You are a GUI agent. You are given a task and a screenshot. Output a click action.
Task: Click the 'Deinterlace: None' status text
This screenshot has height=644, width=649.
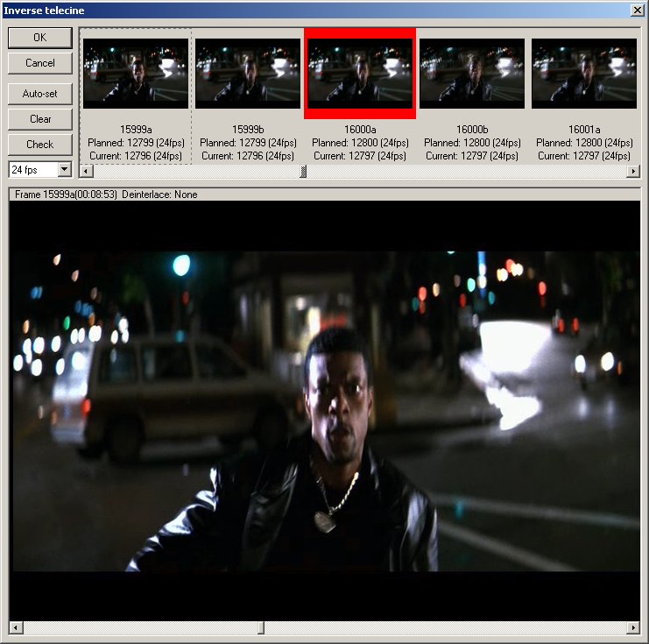click(x=159, y=195)
